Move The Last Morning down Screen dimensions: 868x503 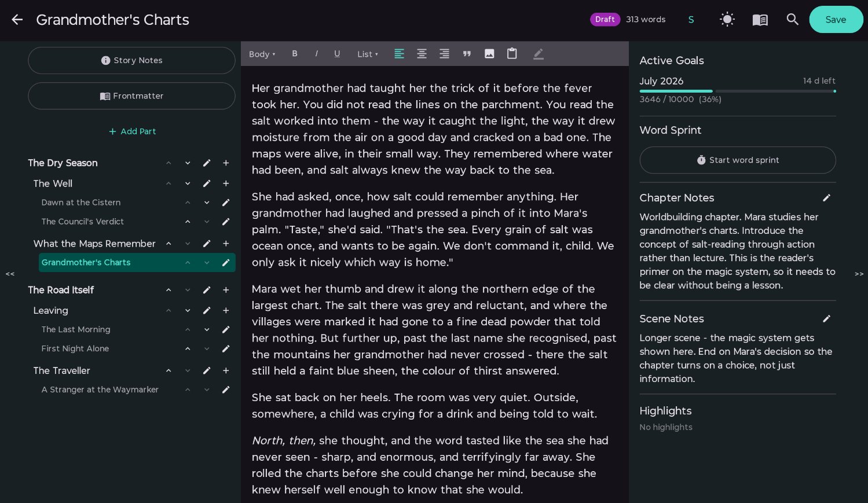207,329
